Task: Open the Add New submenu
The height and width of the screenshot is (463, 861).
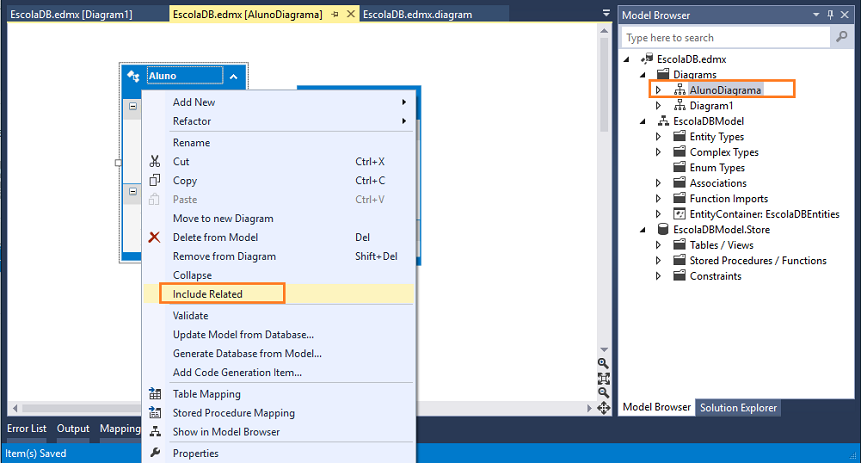Action: 278,102
